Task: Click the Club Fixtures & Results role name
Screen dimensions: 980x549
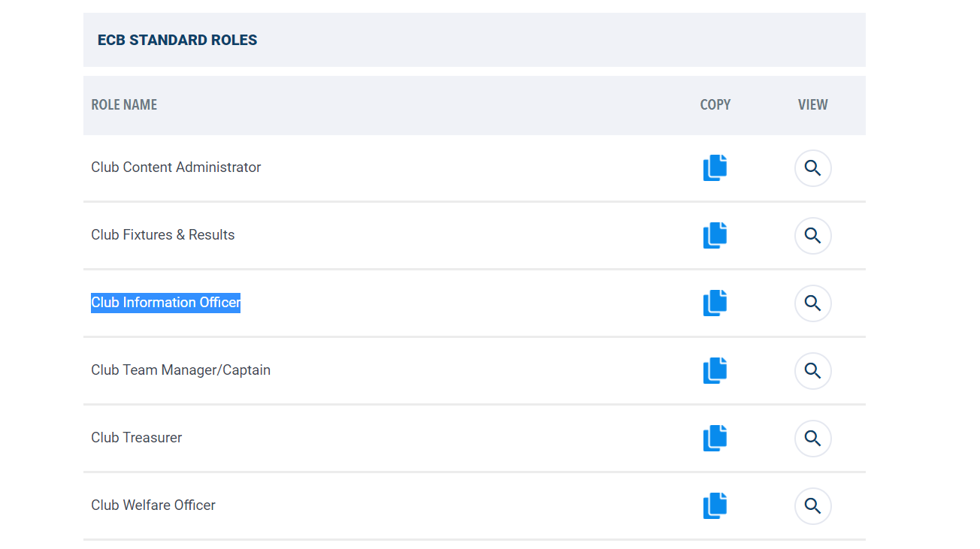Action: click(163, 235)
